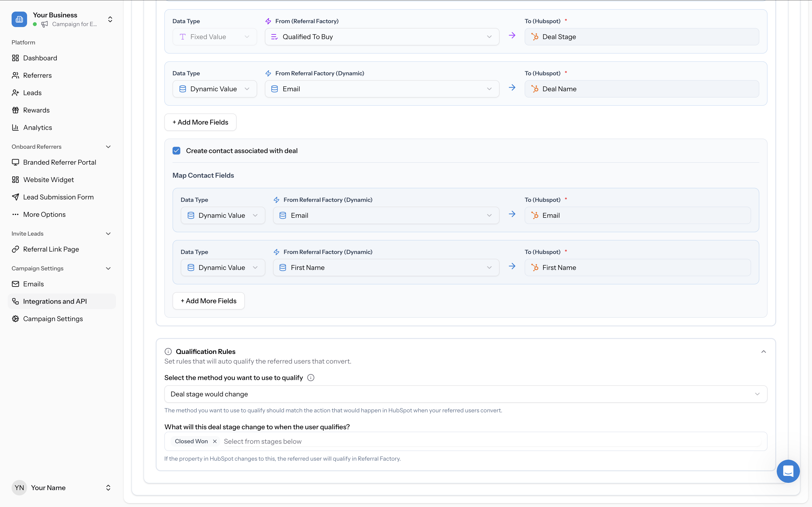812x507 pixels.
Task: Open Emails under Campaign Settings
Action: pos(33,284)
